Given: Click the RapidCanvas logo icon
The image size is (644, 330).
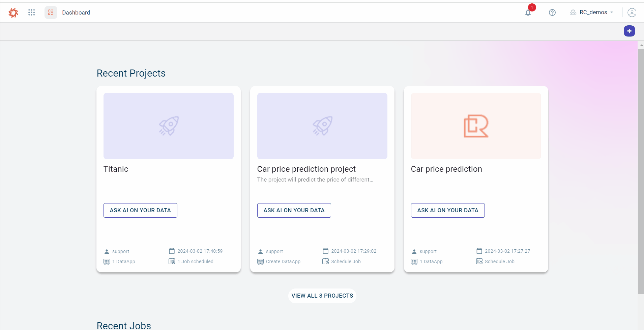Looking at the screenshot, I should pyautogui.click(x=13, y=12).
